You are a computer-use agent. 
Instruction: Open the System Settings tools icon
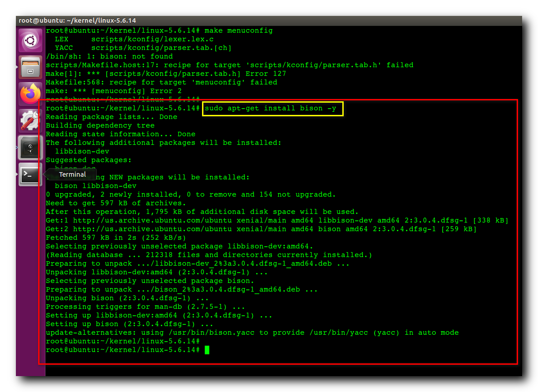[30, 120]
